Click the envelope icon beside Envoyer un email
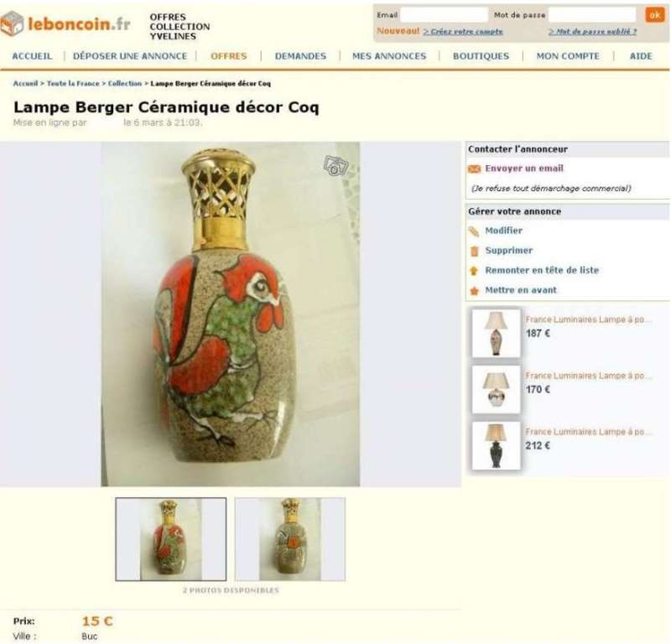Image resolution: width=671 pixels, height=644 pixels. pyautogui.click(x=474, y=169)
